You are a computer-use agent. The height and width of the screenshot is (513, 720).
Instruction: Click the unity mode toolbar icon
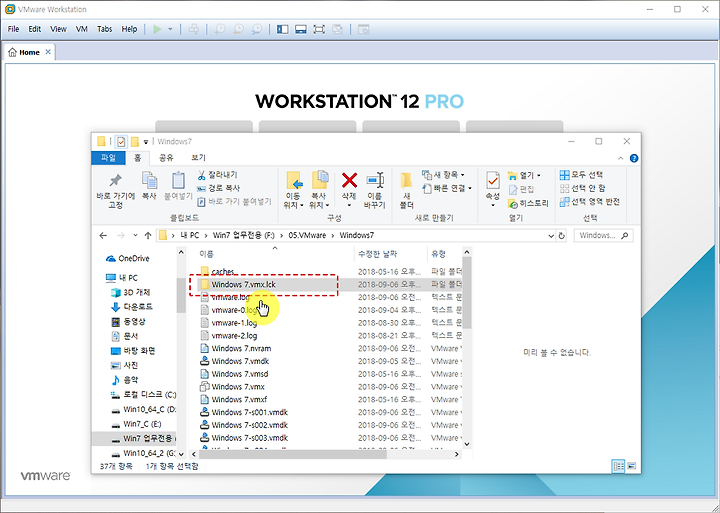pyautogui.click(x=338, y=29)
